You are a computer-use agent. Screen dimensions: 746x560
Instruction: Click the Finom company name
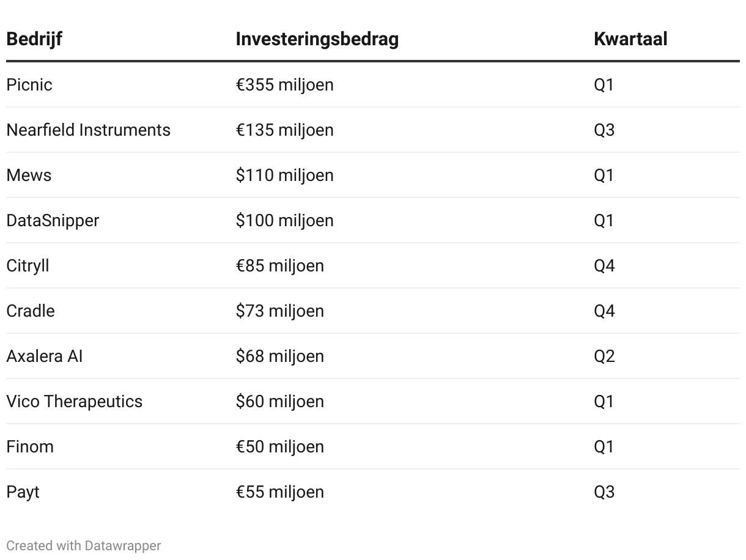click(x=30, y=446)
